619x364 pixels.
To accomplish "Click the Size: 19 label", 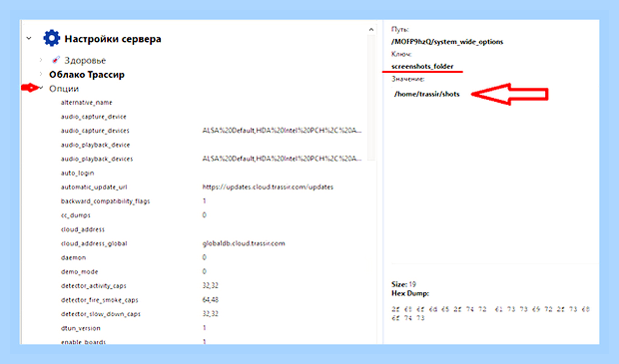I will (x=403, y=284).
